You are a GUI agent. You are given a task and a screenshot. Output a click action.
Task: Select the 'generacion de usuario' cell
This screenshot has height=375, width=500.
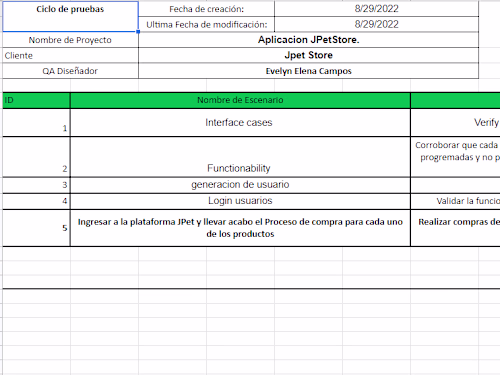[240, 185]
